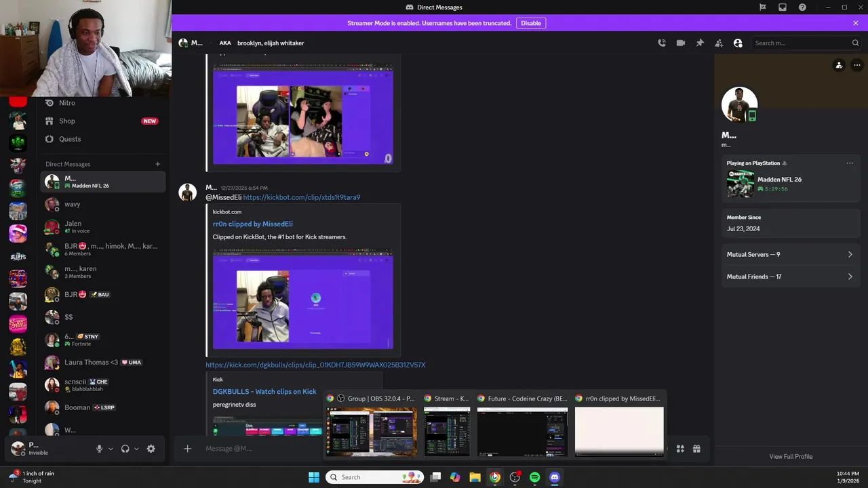Open the DM with Jalen
This screenshot has height=488, width=868.
pyautogui.click(x=103, y=227)
